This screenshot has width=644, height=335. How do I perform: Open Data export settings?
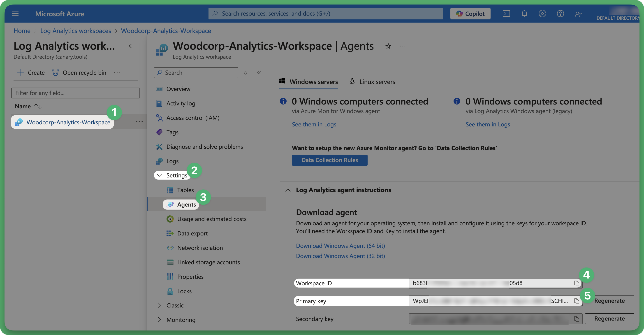tap(192, 233)
